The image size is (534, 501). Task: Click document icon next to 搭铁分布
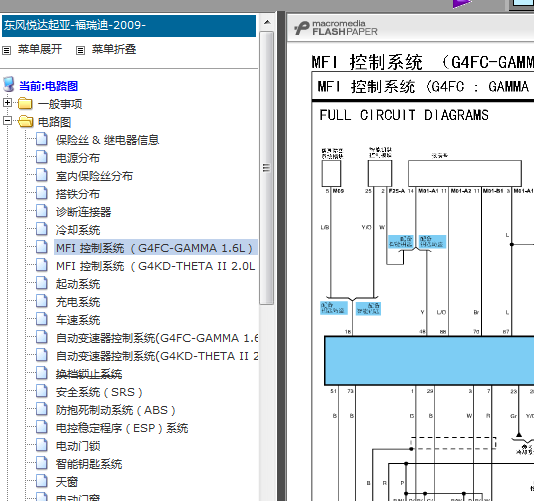(x=42, y=193)
